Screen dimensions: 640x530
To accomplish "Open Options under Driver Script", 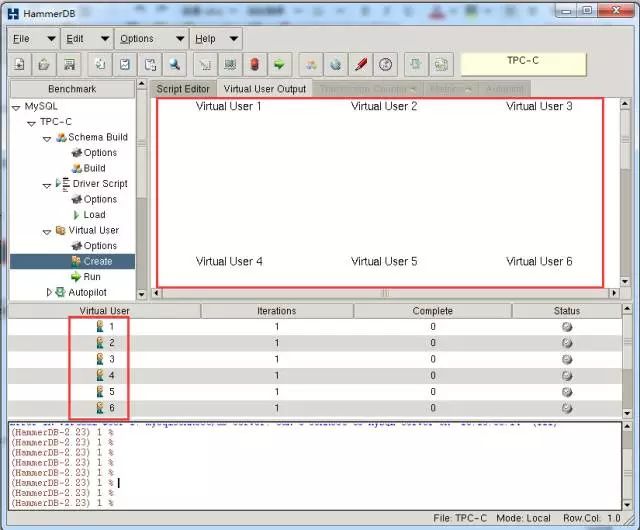I will tap(100, 199).
